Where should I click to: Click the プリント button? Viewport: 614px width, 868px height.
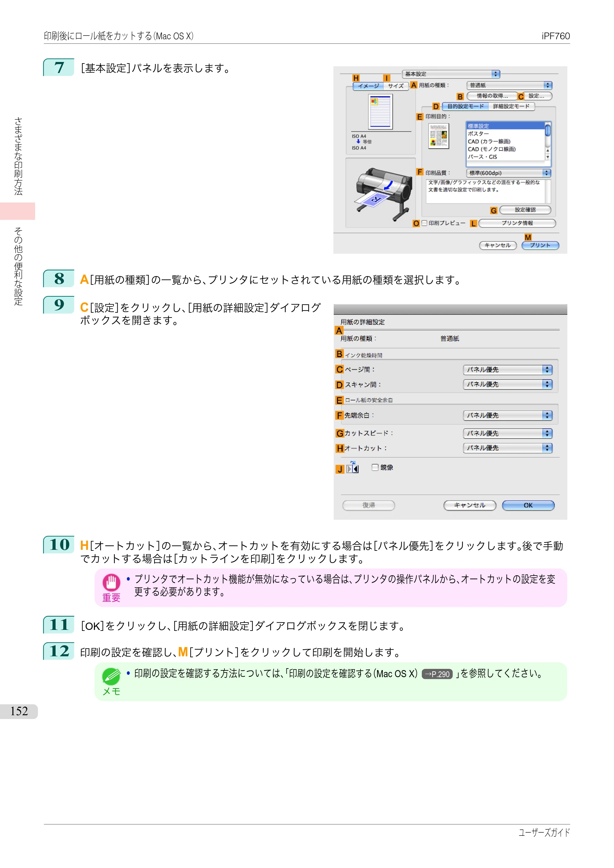coord(540,245)
